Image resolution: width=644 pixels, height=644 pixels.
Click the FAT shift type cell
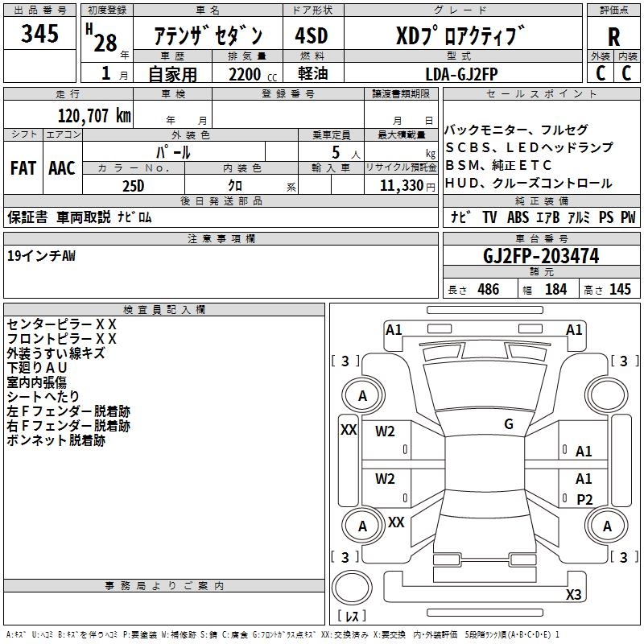coord(23,168)
